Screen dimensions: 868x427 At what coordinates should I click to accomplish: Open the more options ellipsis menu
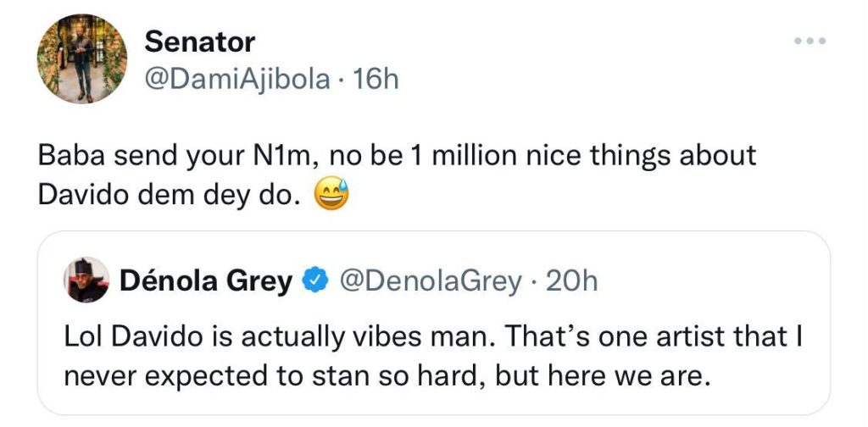click(x=808, y=42)
